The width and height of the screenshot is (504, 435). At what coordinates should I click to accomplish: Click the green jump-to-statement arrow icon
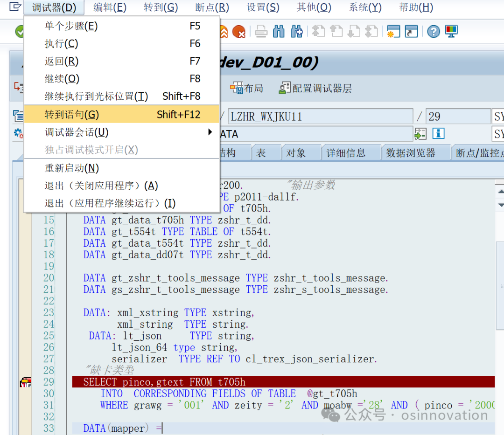(x=420, y=133)
